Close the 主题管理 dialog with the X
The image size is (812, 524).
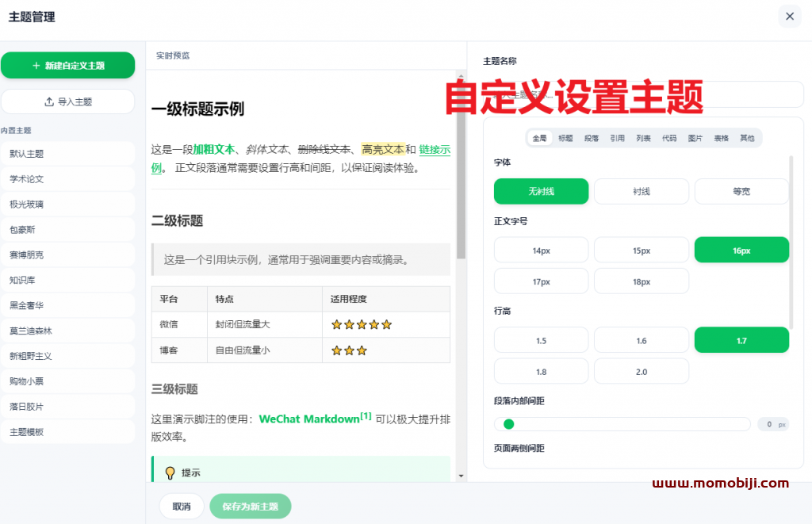point(790,16)
